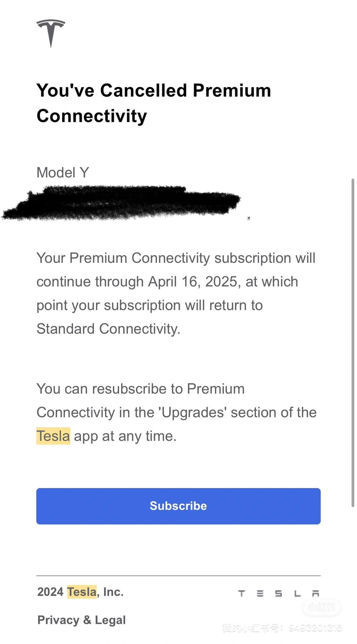357x644 pixels.
Task: Select the Model Y label
Action: (63, 173)
